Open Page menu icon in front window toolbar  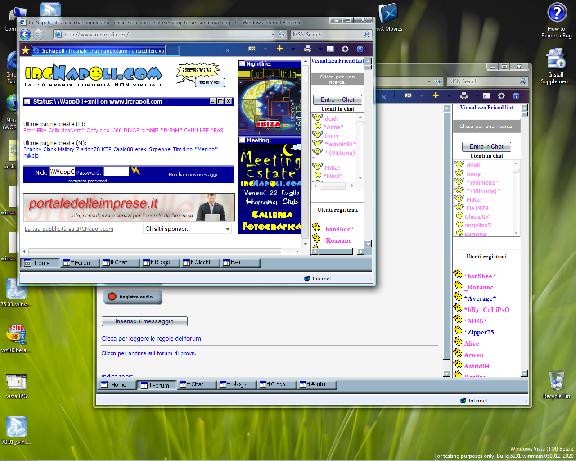click(330, 49)
